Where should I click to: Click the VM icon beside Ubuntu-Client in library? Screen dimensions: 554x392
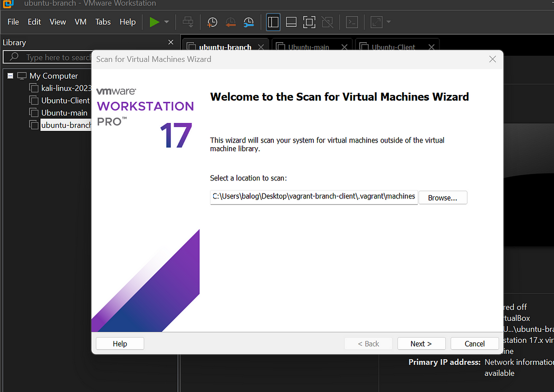click(x=34, y=100)
